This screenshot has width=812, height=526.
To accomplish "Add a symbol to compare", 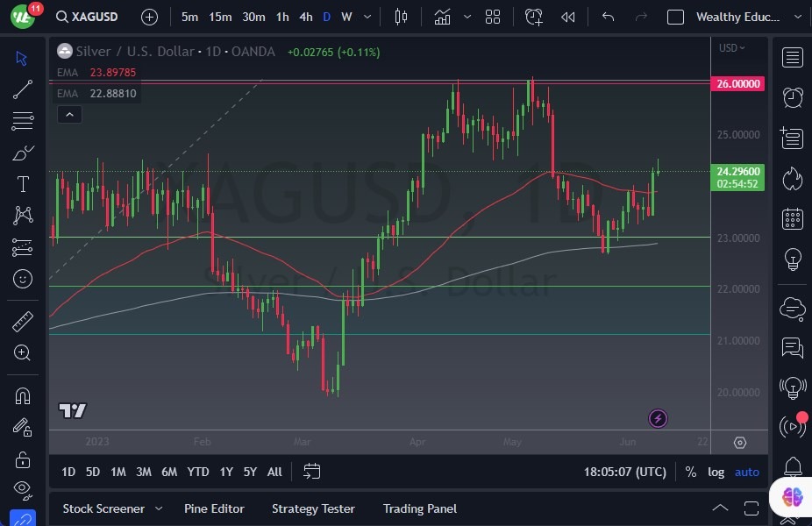I will [149, 17].
